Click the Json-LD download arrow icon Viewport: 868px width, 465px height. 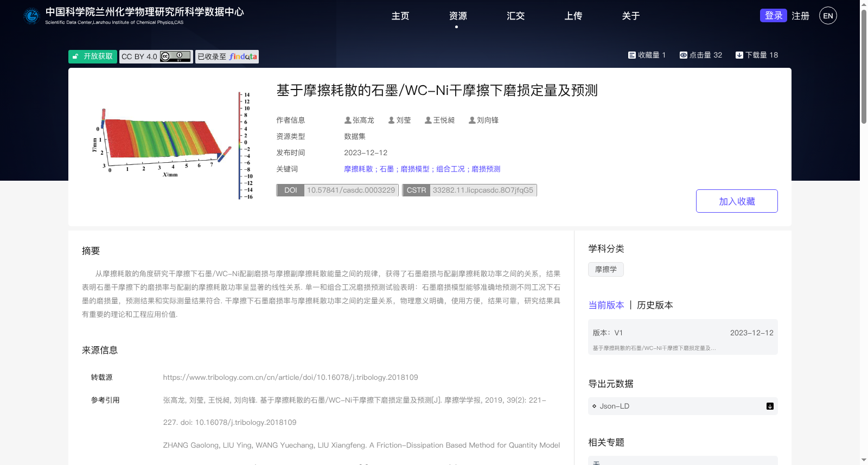770,406
